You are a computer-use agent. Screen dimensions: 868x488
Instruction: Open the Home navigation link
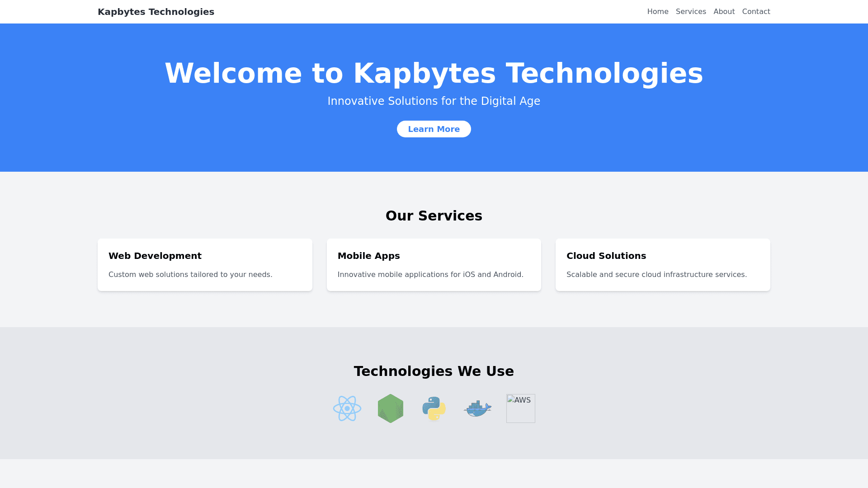coord(658,12)
